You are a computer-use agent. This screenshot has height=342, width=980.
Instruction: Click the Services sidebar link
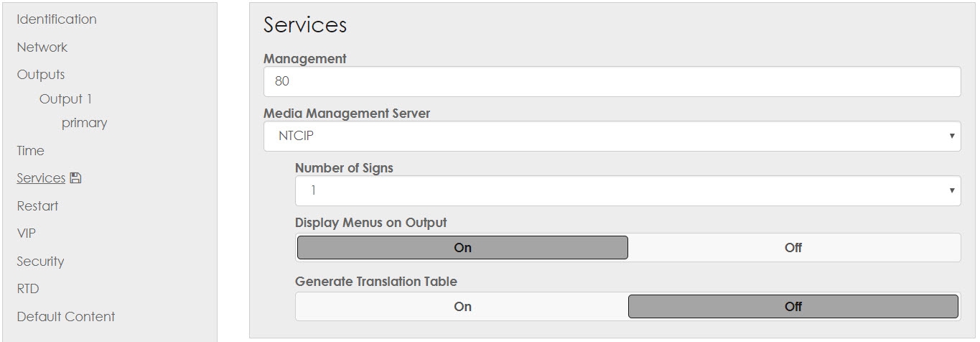pos(41,178)
